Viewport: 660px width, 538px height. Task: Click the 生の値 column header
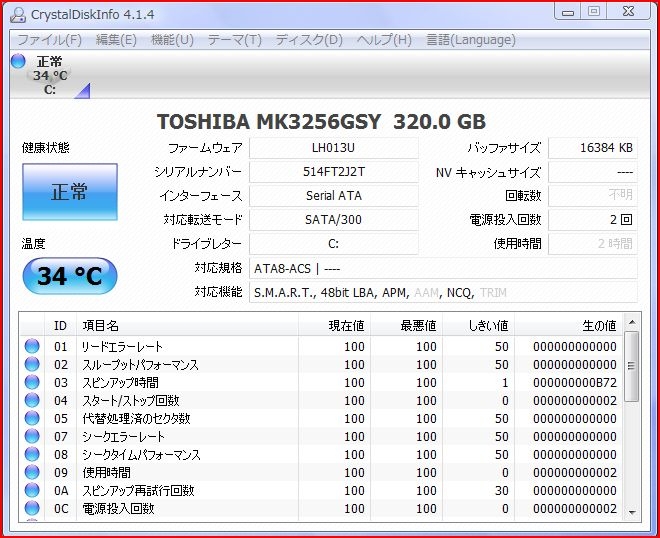click(x=599, y=325)
